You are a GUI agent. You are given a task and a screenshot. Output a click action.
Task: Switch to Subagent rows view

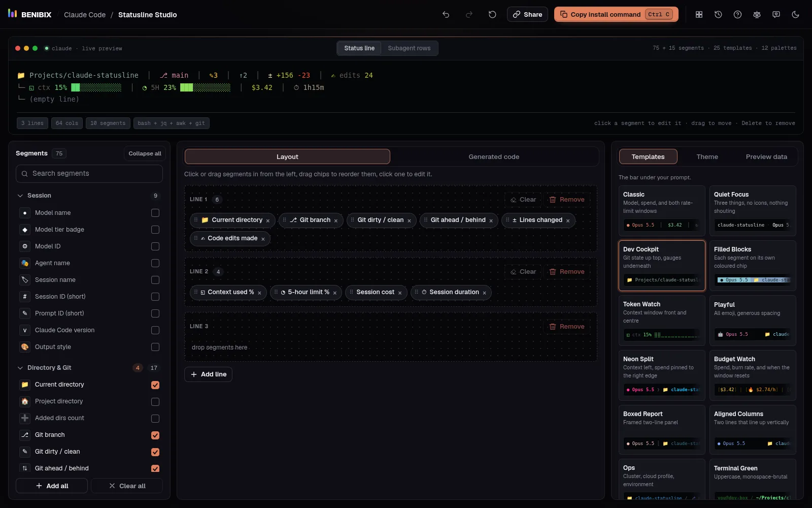click(x=409, y=48)
